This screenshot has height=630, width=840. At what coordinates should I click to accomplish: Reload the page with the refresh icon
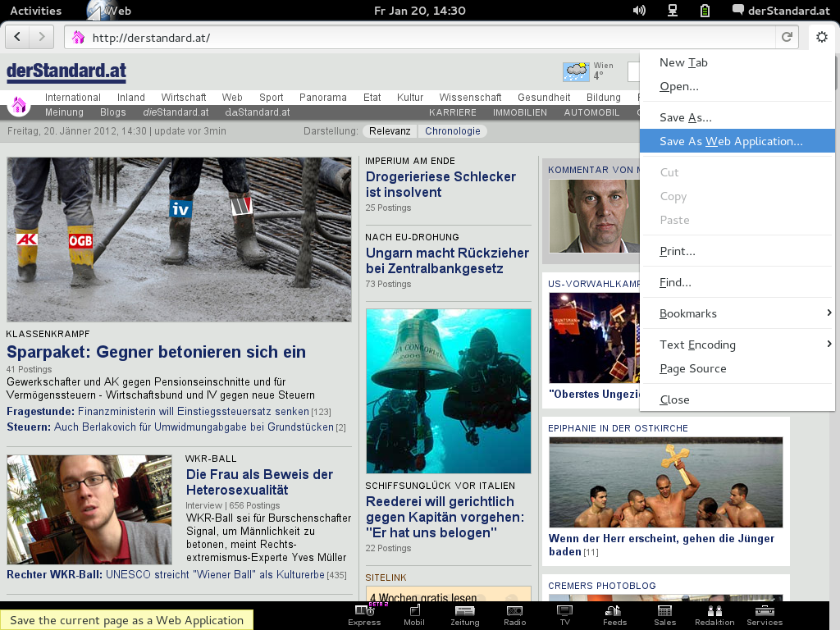click(787, 37)
